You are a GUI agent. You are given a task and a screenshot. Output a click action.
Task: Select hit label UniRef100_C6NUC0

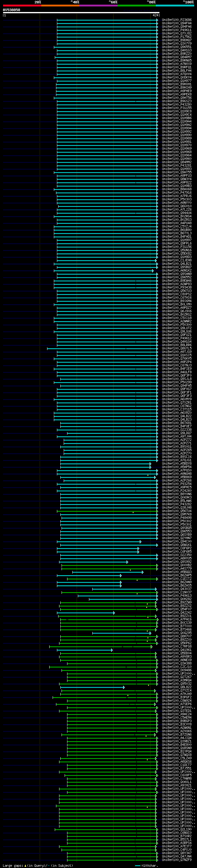coord(177,833)
